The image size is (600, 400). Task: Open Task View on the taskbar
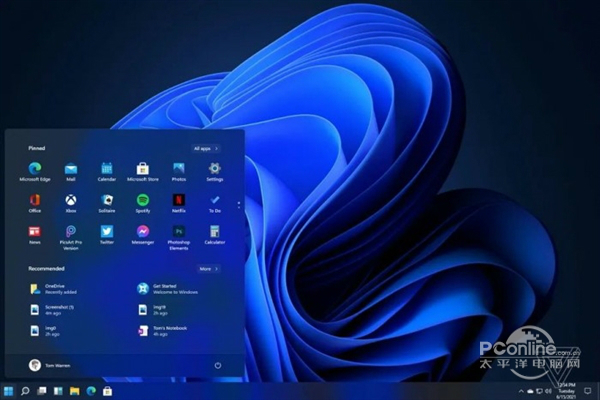tap(42, 391)
